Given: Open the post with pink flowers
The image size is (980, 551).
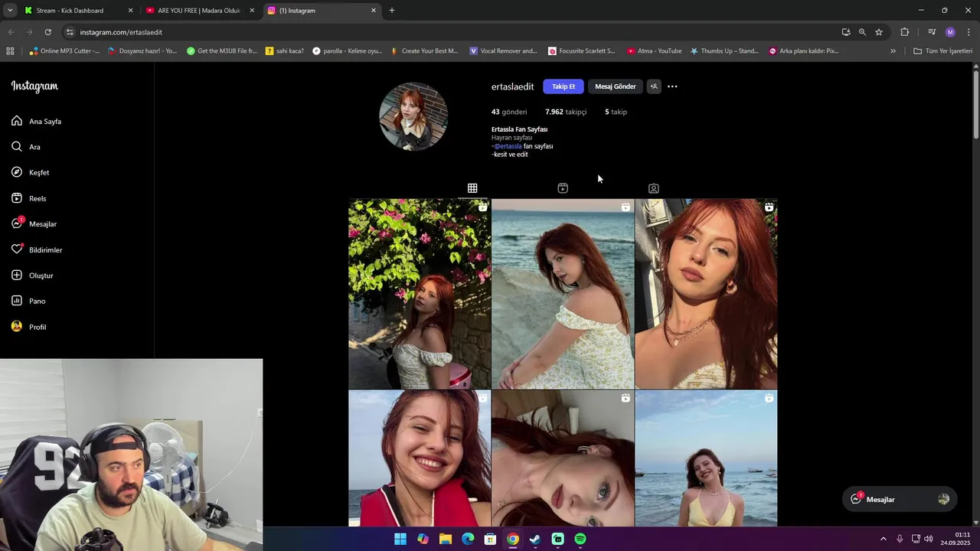Looking at the screenshot, I should coord(420,294).
